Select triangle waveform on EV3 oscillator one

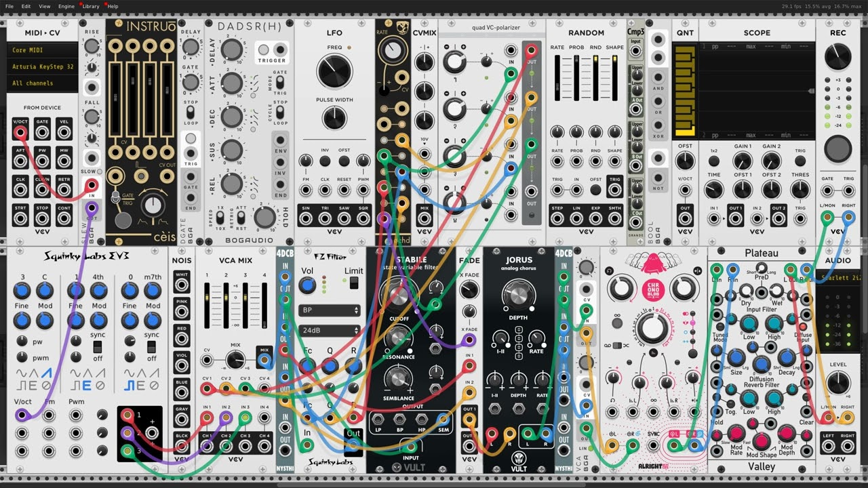click(x=33, y=373)
